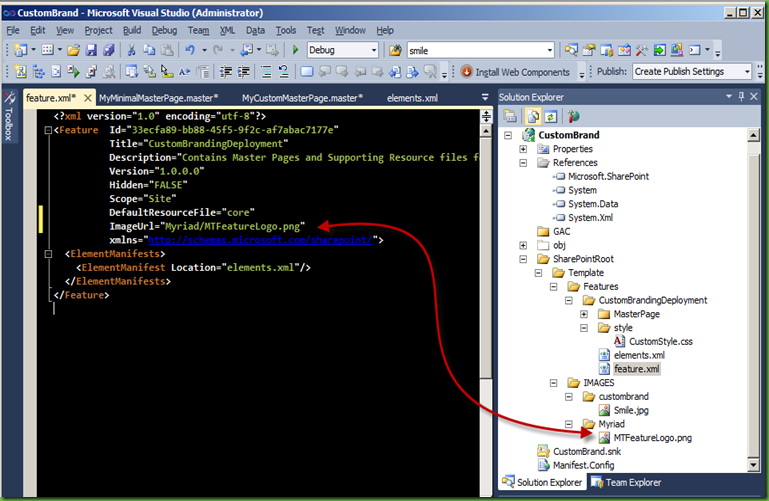Open the Tools menu
769x501 pixels.
pyautogui.click(x=285, y=30)
